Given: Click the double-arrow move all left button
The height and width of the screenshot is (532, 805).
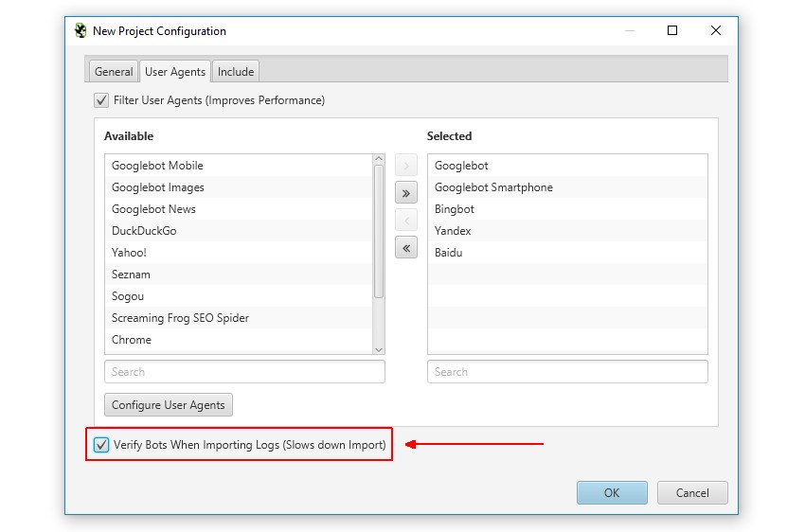Looking at the screenshot, I should (x=405, y=248).
